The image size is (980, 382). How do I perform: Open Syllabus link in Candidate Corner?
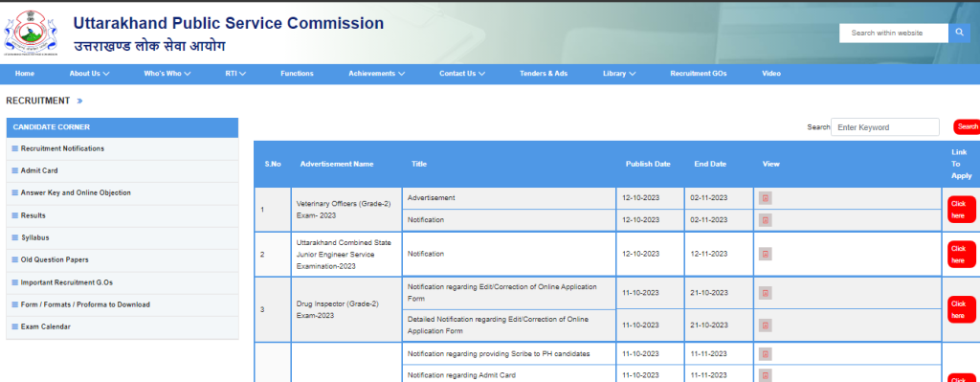[35, 238]
